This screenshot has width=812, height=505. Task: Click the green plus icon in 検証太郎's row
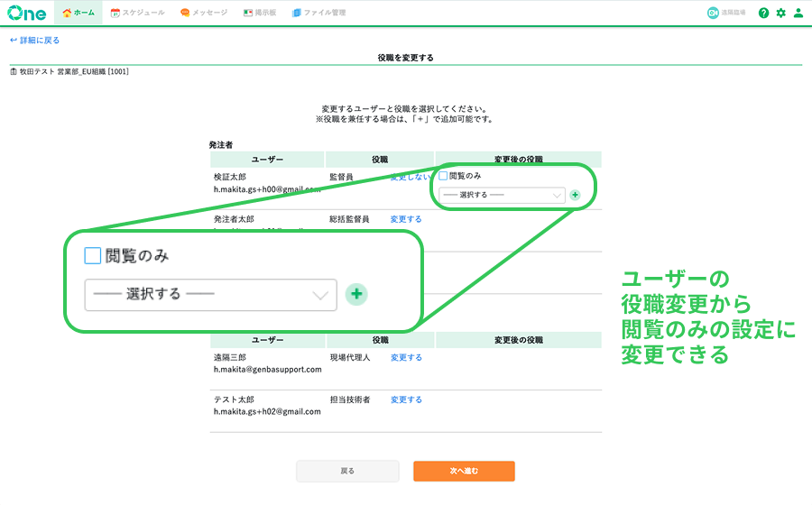coord(576,194)
